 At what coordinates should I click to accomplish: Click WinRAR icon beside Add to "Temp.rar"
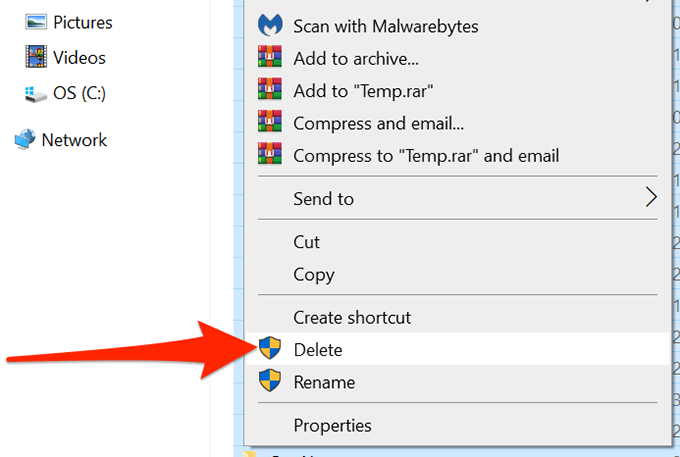[269, 91]
